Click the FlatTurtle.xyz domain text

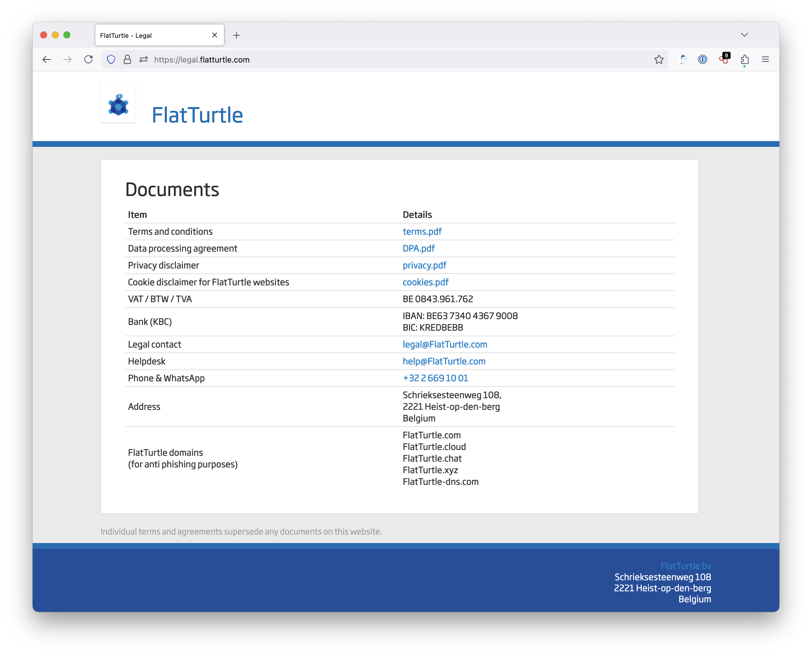pyautogui.click(x=430, y=470)
